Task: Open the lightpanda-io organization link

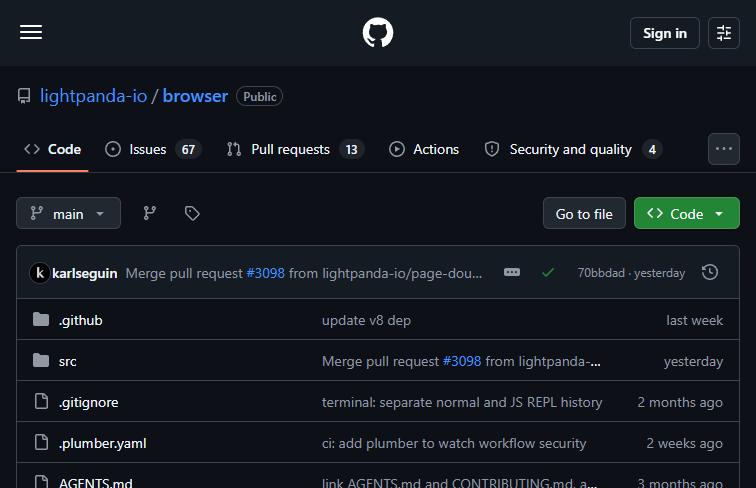Action: [94, 96]
